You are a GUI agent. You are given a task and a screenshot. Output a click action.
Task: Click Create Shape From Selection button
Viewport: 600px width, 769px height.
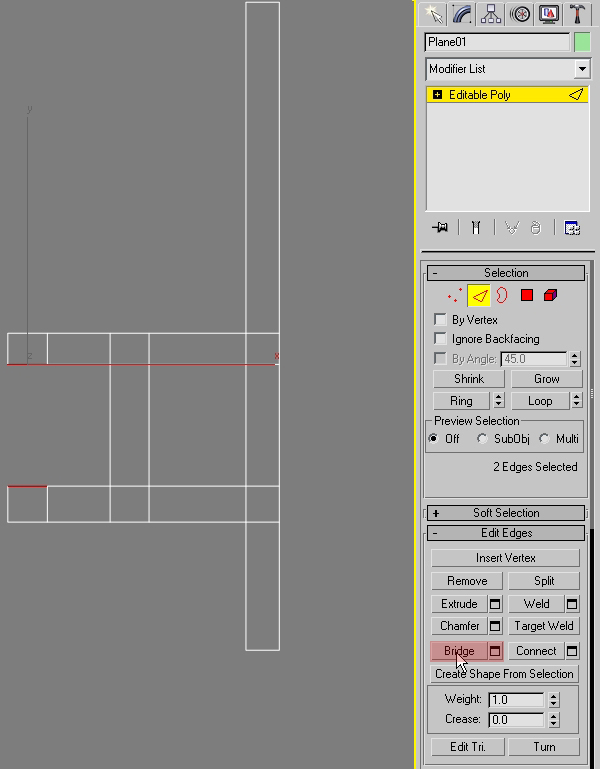coord(505,674)
